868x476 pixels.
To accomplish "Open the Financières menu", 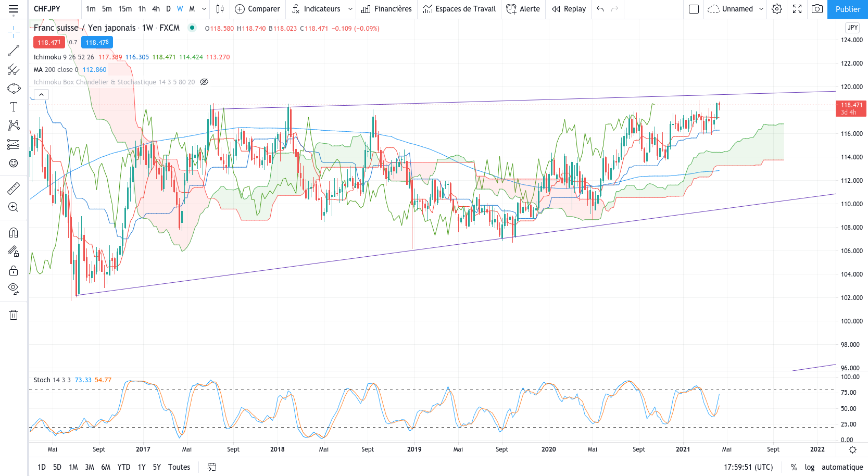I will pos(386,9).
